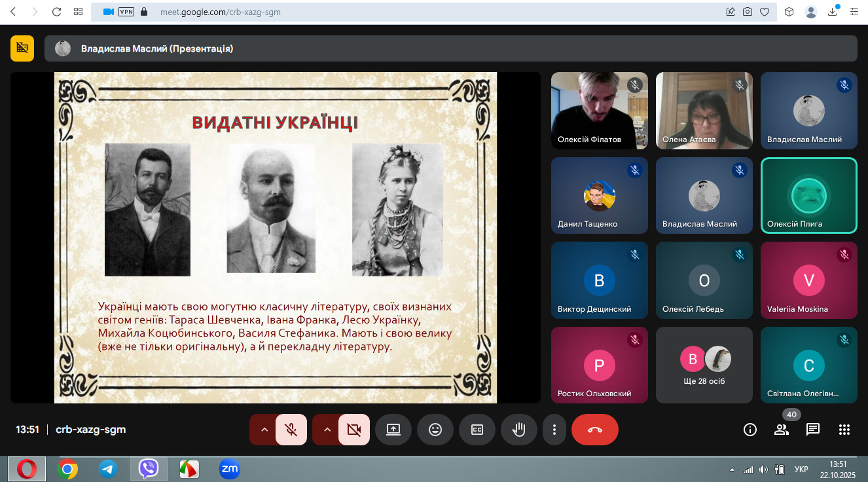Open the meeting details info icon
This screenshot has height=482, width=868.
(x=750, y=430)
